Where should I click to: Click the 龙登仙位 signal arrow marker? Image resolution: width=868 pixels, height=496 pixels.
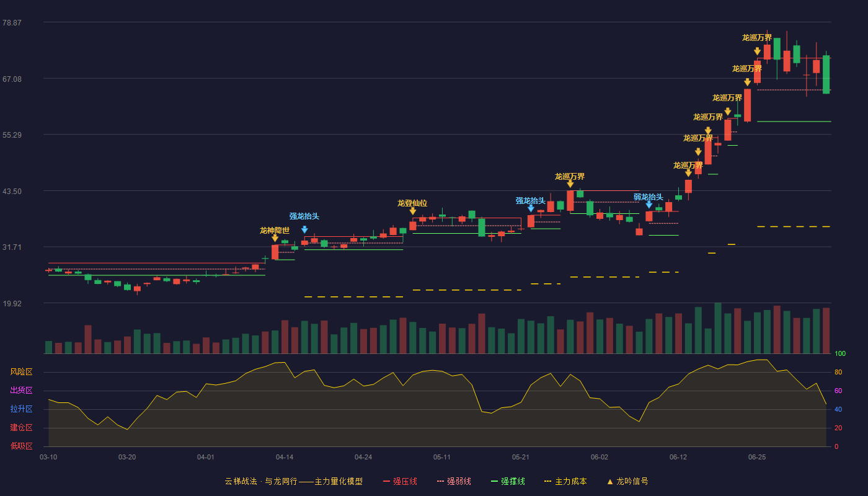coord(412,211)
